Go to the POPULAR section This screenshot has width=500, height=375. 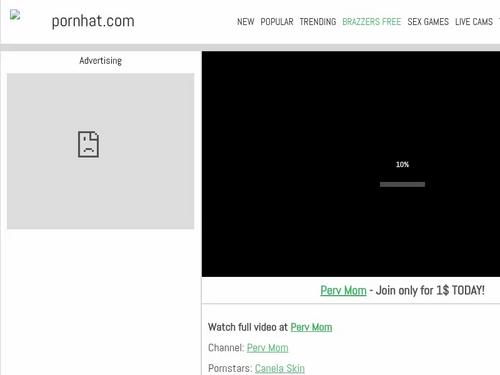pos(277,22)
